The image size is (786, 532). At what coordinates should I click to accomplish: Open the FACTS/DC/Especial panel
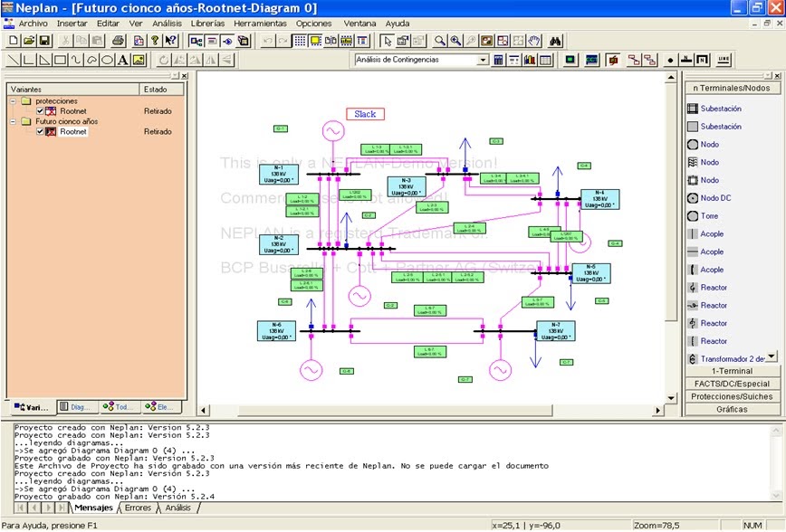click(x=731, y=384)
